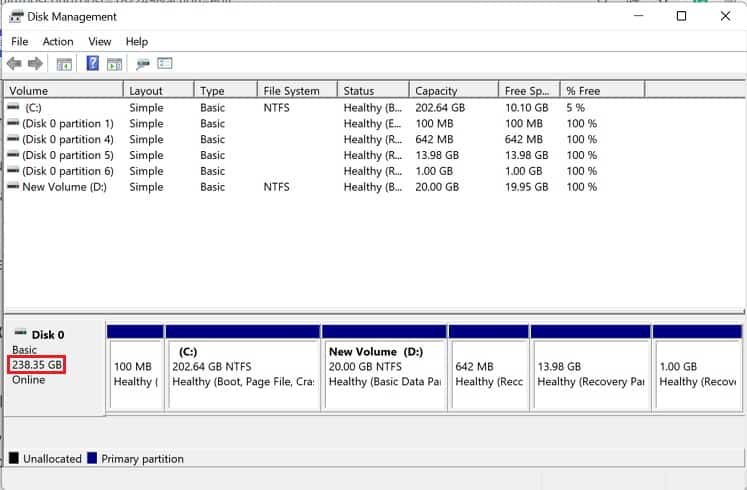
Task: Click the Connect/Refresh disk toolbar icon
Action: tap(142, 64)
